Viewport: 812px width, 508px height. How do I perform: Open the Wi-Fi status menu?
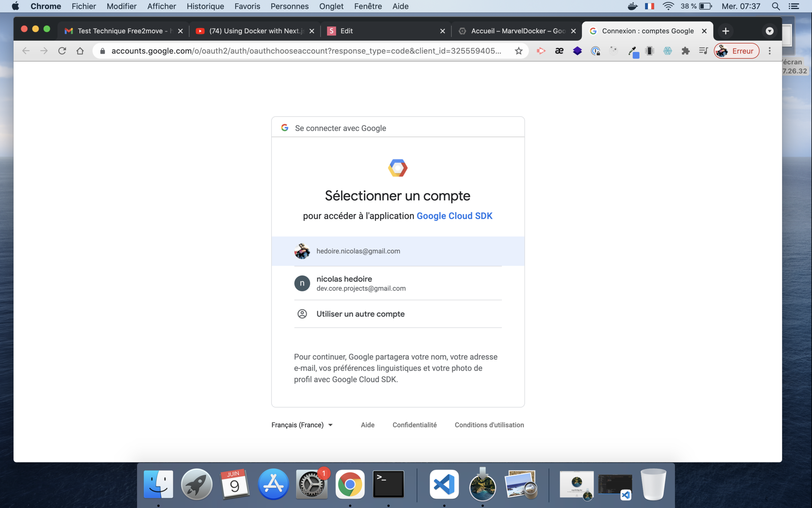point(668,6)
